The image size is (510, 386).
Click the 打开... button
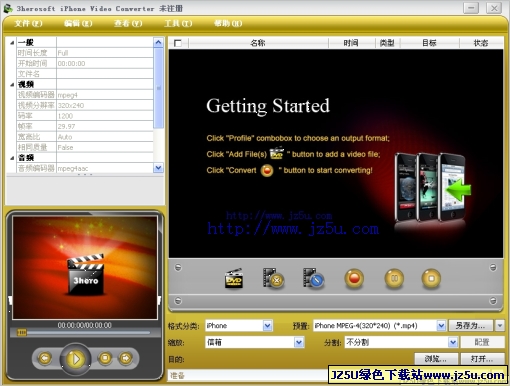coord(482,359)
